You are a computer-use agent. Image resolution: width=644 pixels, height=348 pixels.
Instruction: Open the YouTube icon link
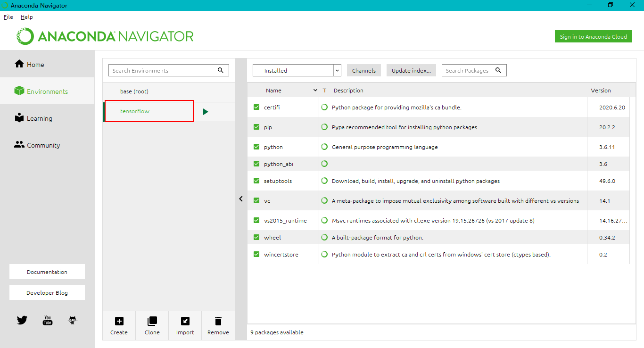pos(47,320)
